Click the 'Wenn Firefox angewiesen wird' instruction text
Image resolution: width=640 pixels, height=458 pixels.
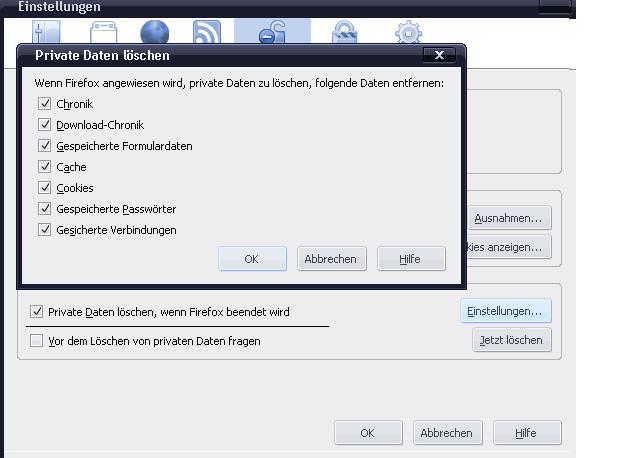coord(239,83)
